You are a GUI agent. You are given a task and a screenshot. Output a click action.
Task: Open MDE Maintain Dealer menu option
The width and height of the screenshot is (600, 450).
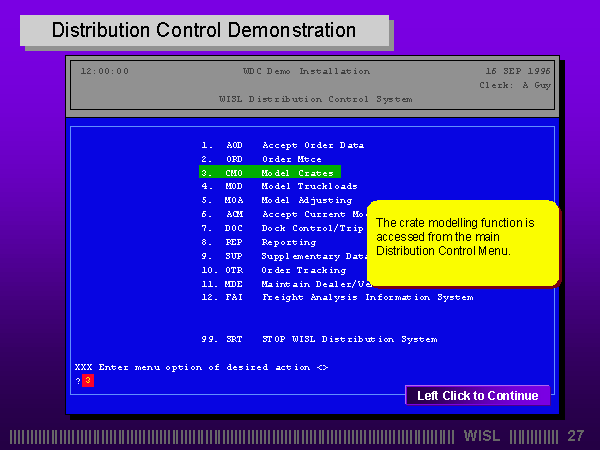(x=285, y=284)
